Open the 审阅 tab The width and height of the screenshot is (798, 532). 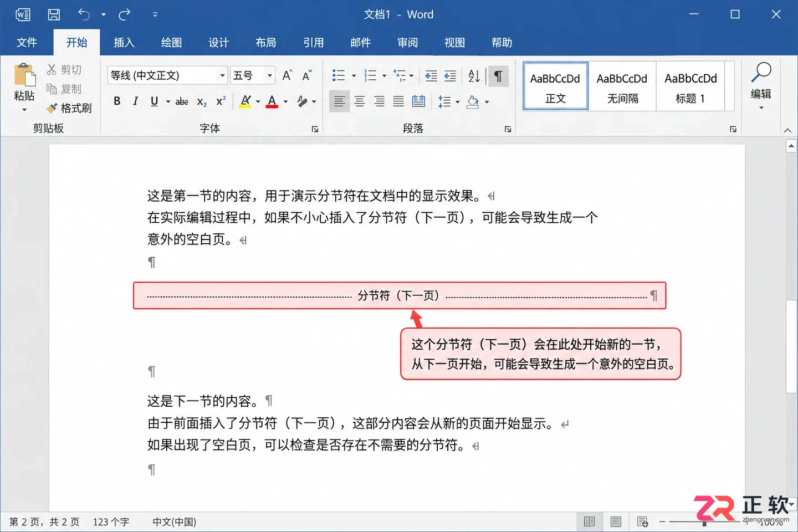[x=408, y=43]
